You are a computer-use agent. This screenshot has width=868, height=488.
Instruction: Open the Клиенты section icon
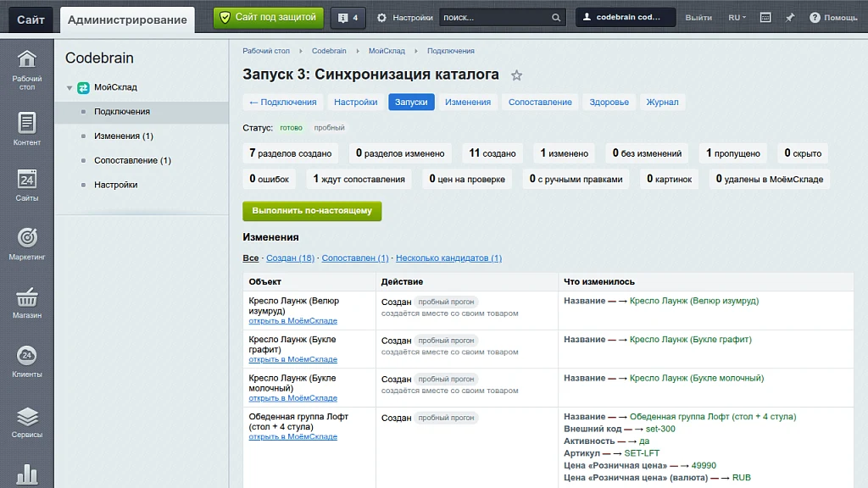pyautogui.click(x=26, y=356)
